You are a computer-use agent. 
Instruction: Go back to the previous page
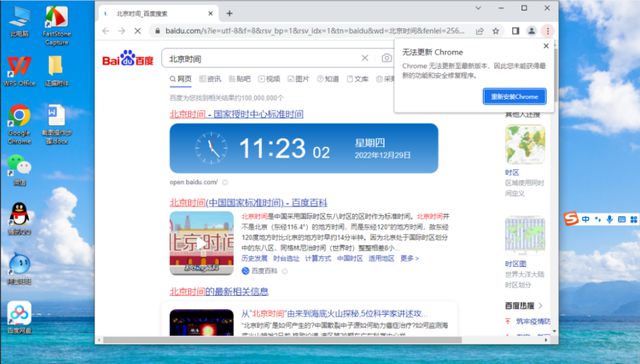[x=106, y=31]
